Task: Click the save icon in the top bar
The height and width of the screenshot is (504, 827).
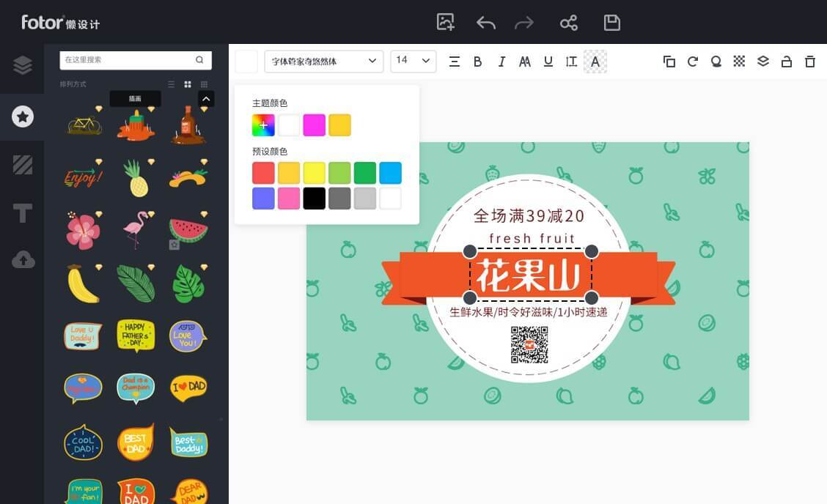Action: click(611, 23)
